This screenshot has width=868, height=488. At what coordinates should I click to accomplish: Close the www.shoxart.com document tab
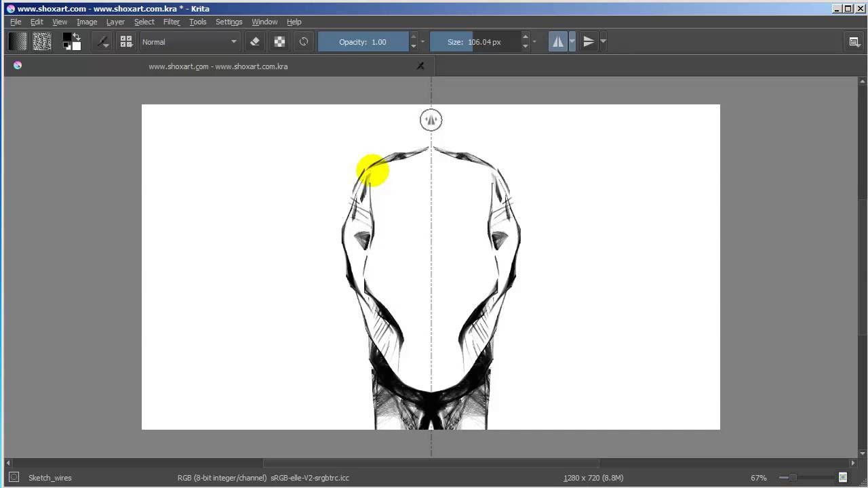[x=420, y=66]
